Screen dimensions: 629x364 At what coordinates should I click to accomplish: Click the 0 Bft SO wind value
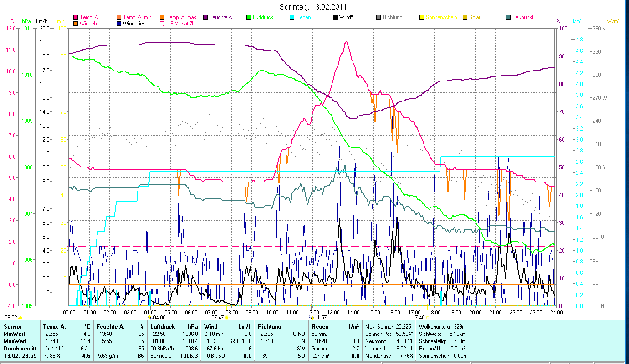click(215, 355)
